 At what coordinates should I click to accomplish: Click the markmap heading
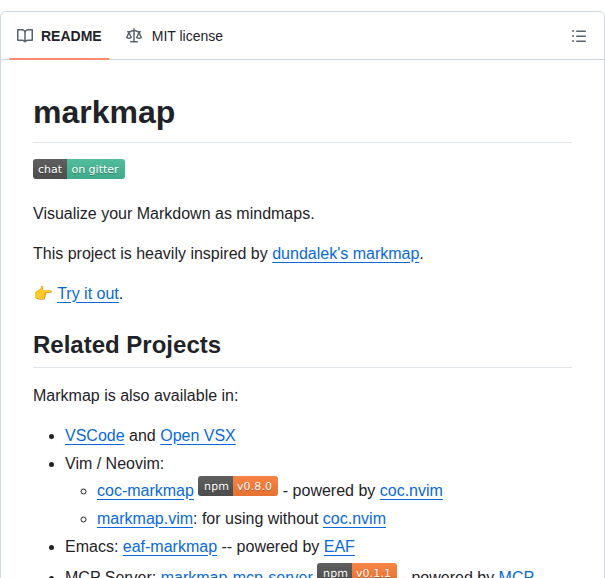(x=104, y=113)
